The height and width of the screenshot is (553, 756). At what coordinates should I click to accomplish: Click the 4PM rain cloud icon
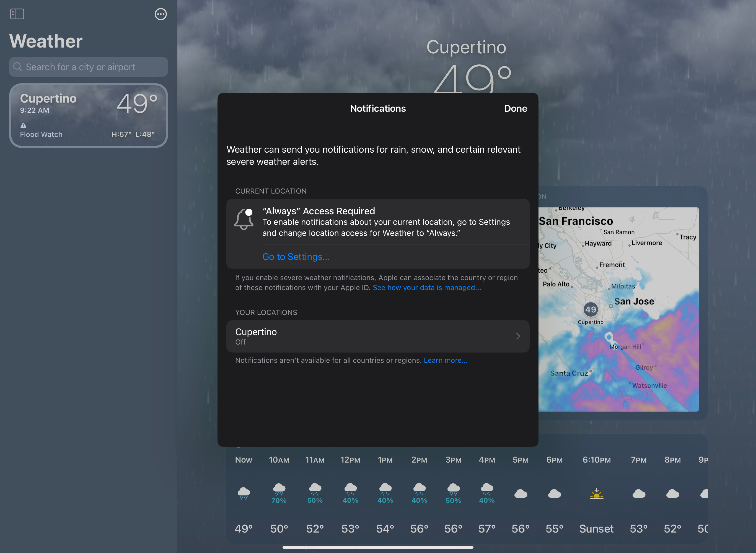[x=487, y=489]
